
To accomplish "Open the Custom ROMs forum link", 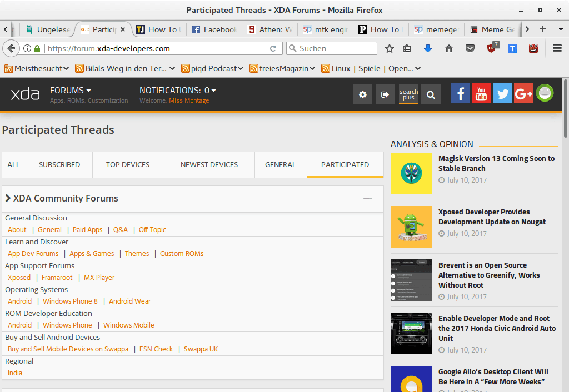I will (182, 254).
